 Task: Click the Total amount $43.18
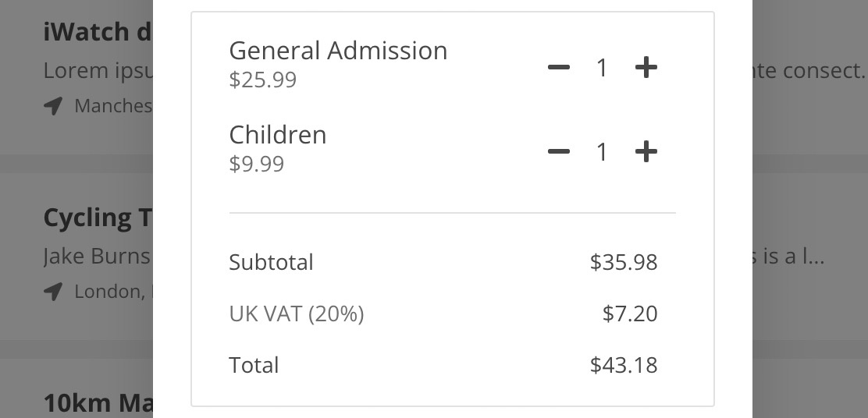(624, 365)
